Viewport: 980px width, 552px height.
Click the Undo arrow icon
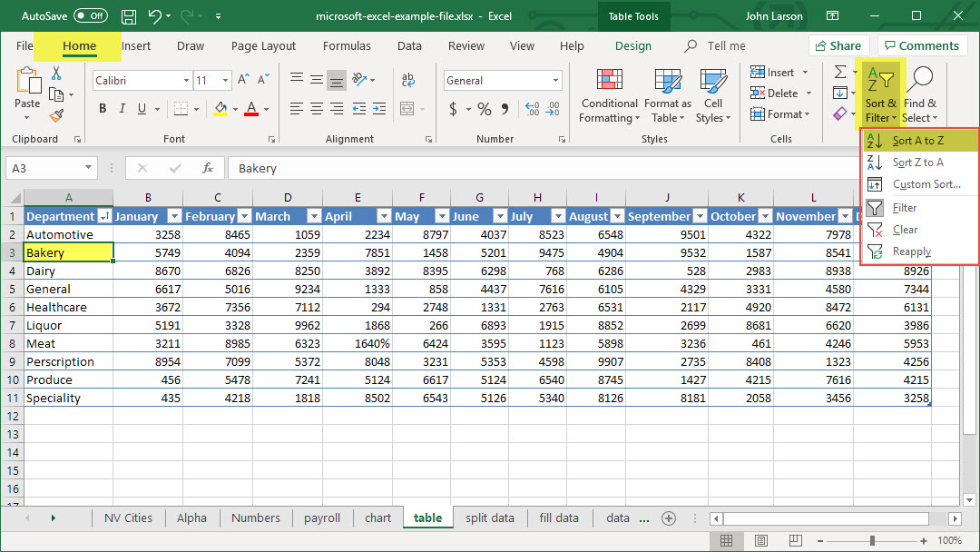(155, 16)
